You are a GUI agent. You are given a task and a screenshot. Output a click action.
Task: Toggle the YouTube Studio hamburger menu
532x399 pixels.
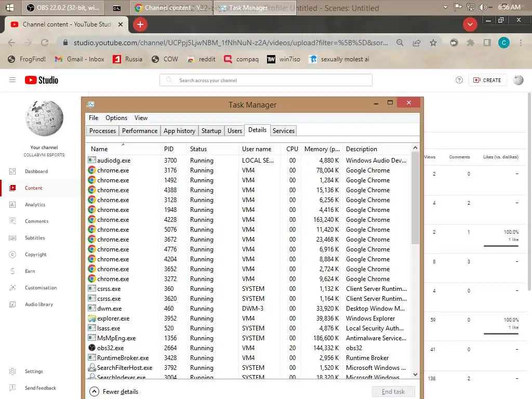point(12,80)
